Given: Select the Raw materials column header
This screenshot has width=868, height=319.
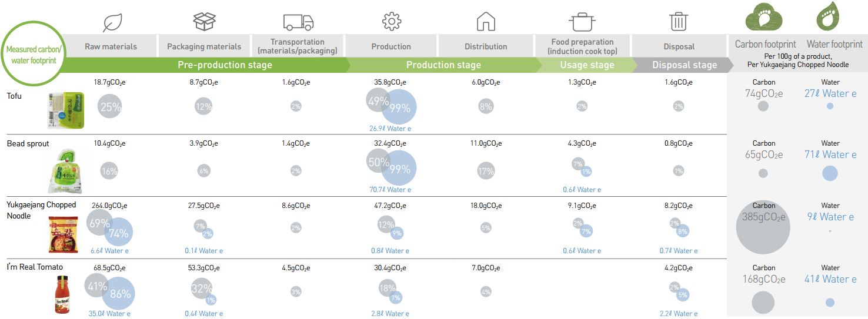Looking at the screenshot, I should [111, 46].
